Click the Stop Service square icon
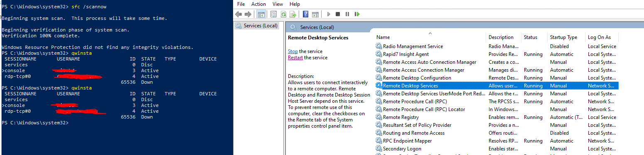The image size is (644, 155). (338, 14)
